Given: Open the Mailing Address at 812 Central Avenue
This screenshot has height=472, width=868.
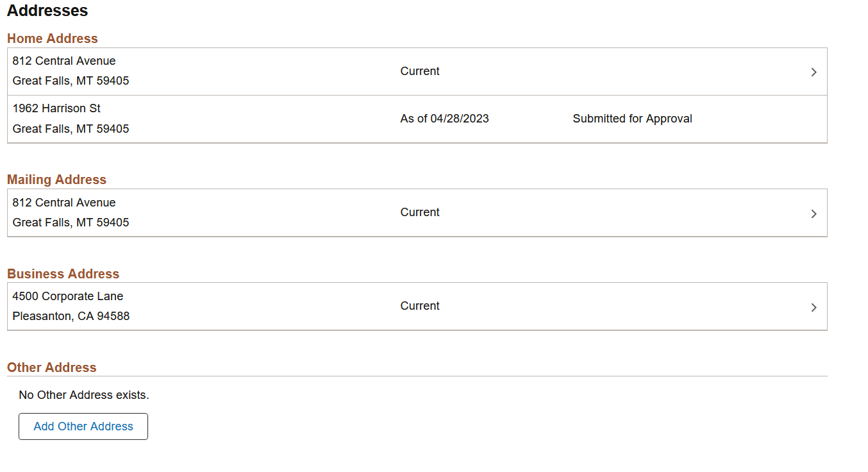Looking at the screenshot, I should (x=256, y=212).
